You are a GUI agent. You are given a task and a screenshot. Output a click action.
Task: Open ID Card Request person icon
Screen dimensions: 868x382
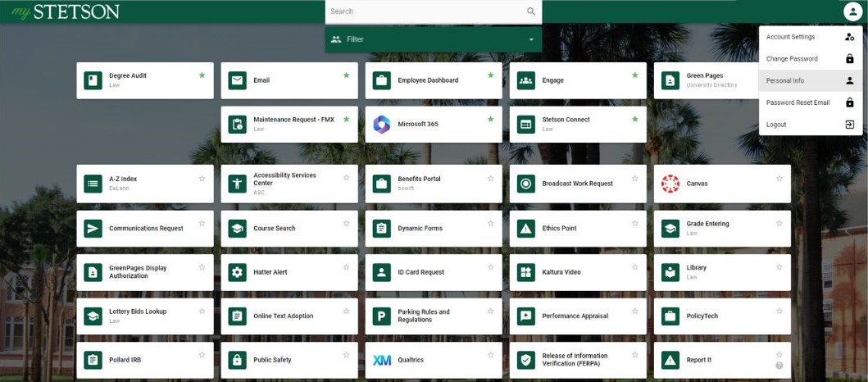tap(382, 272)
